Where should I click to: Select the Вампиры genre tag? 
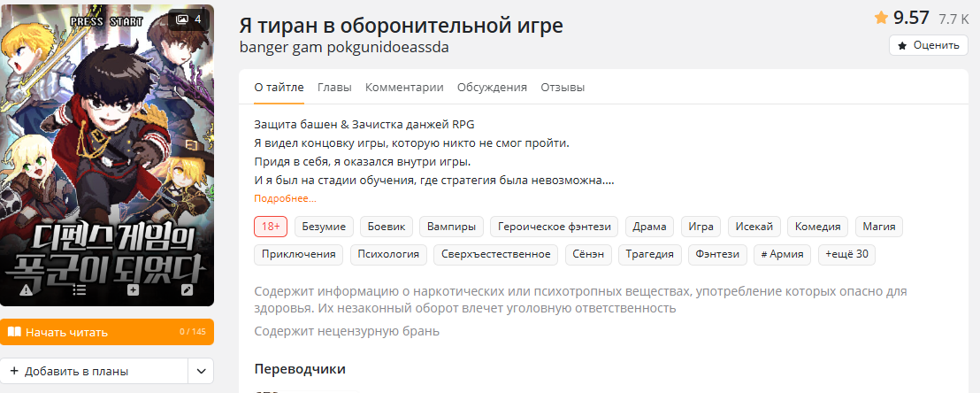tap(451, 227)
